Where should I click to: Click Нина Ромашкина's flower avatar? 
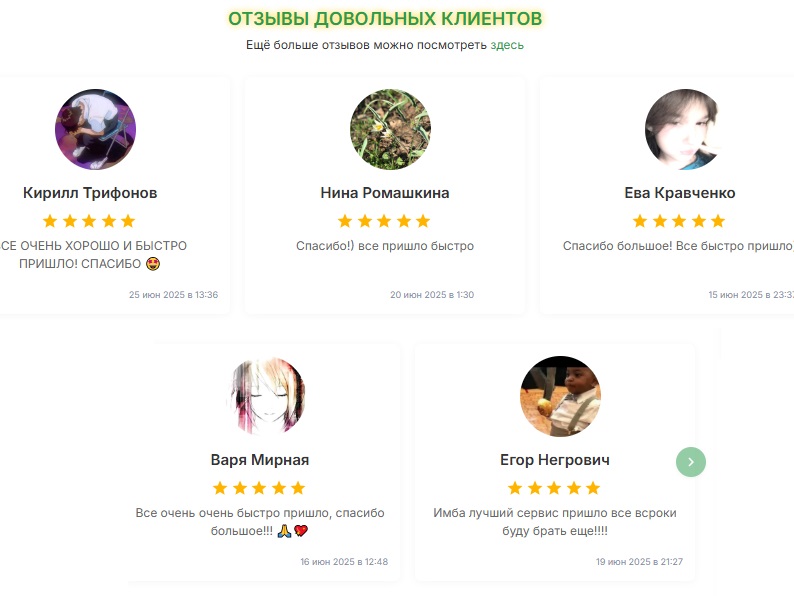click(x=390, y=130)
